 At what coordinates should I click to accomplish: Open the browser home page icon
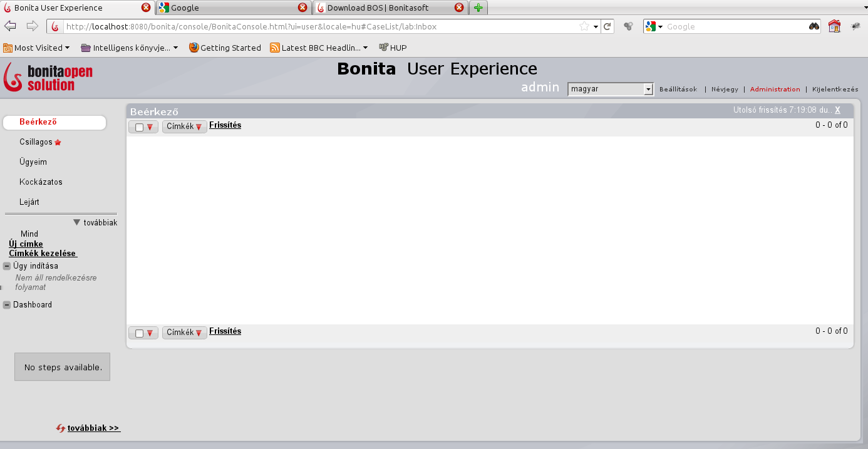pos(834,26)
